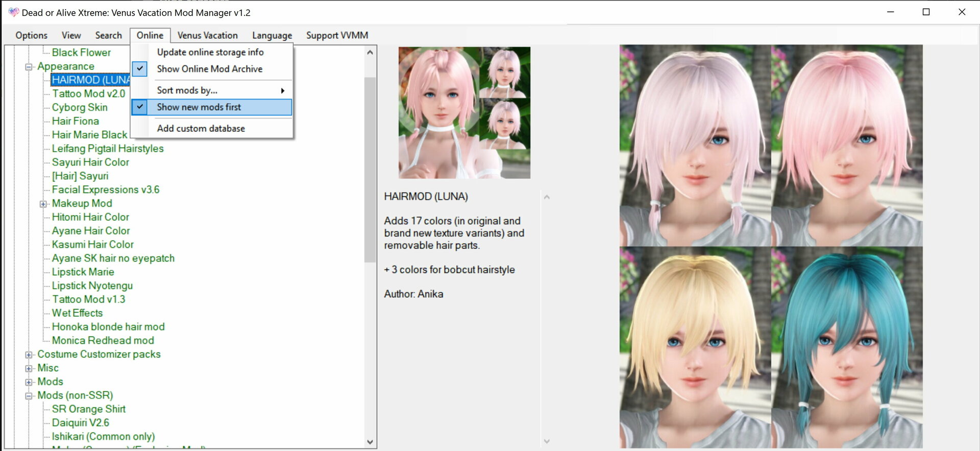Open the Options menu
This screenshot has width=980, height=451.
tap(31, 35)
